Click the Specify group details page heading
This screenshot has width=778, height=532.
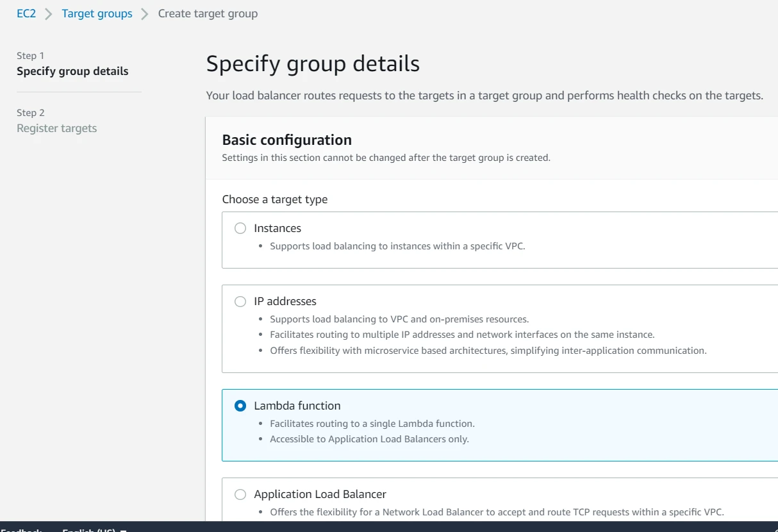[x=313, y=64]
